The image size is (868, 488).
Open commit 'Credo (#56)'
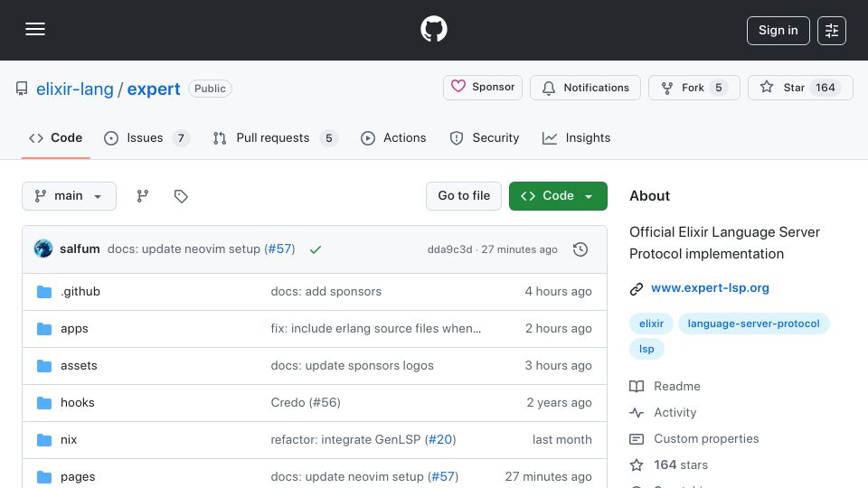coord(306,403)
